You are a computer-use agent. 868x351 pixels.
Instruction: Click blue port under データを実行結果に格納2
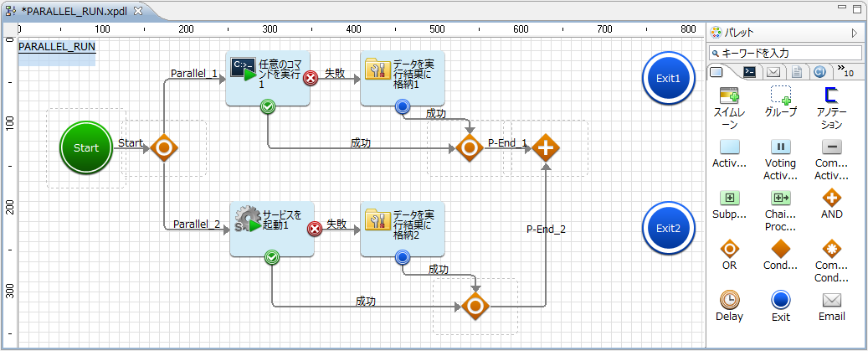click(x=403, y=257)
